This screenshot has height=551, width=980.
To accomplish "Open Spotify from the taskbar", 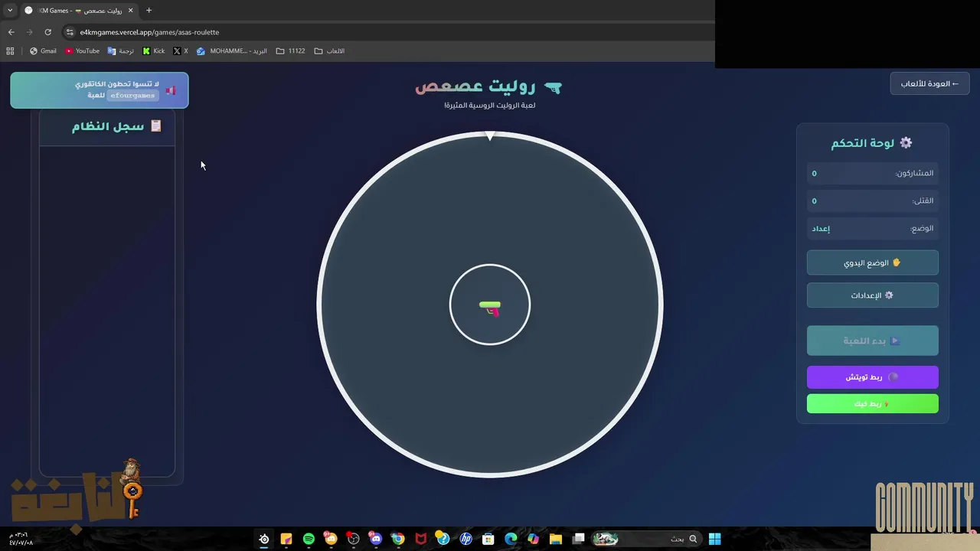I will click(x=309, y=539).
